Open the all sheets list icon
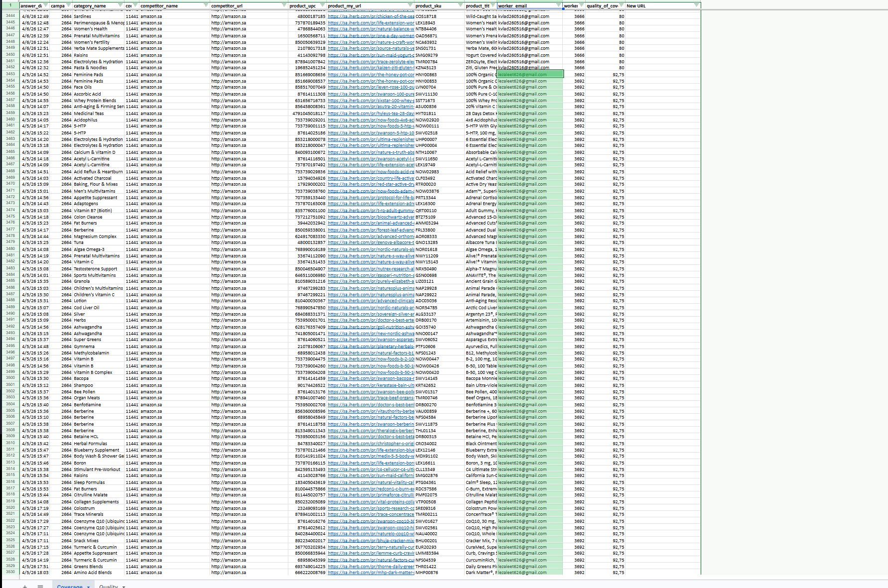 40,586
